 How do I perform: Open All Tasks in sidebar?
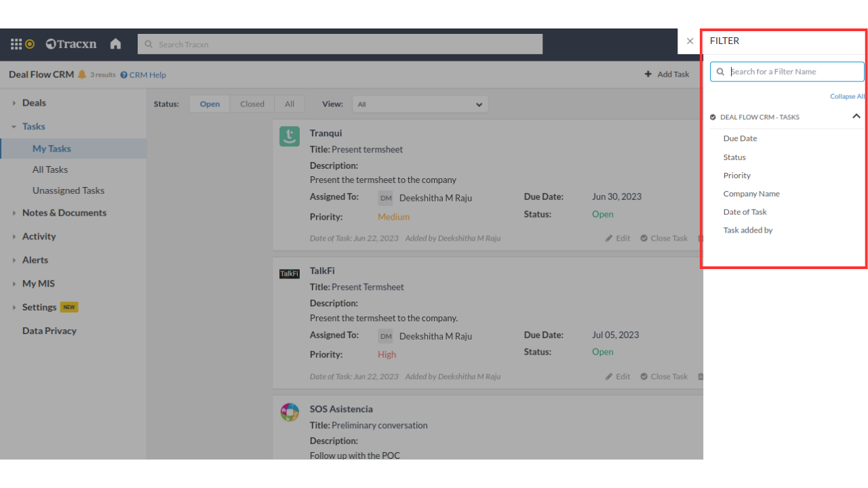tap(50, 169)
